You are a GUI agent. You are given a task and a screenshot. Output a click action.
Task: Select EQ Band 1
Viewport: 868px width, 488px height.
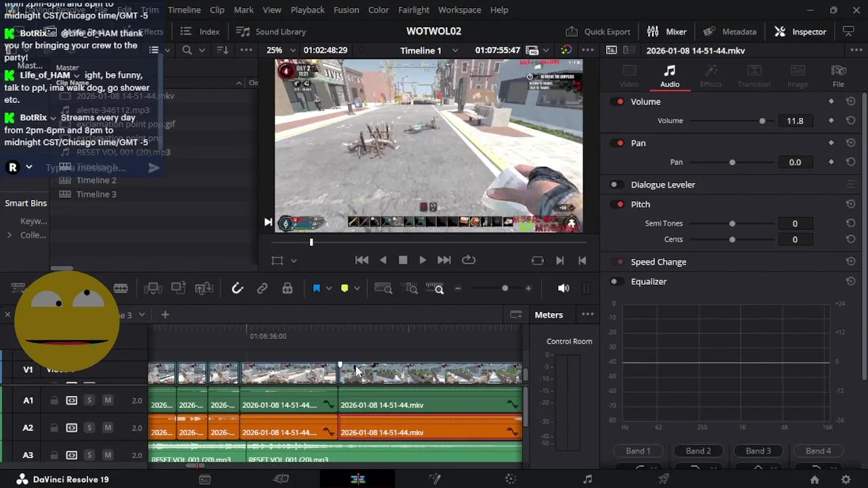(x=638, y=451)
